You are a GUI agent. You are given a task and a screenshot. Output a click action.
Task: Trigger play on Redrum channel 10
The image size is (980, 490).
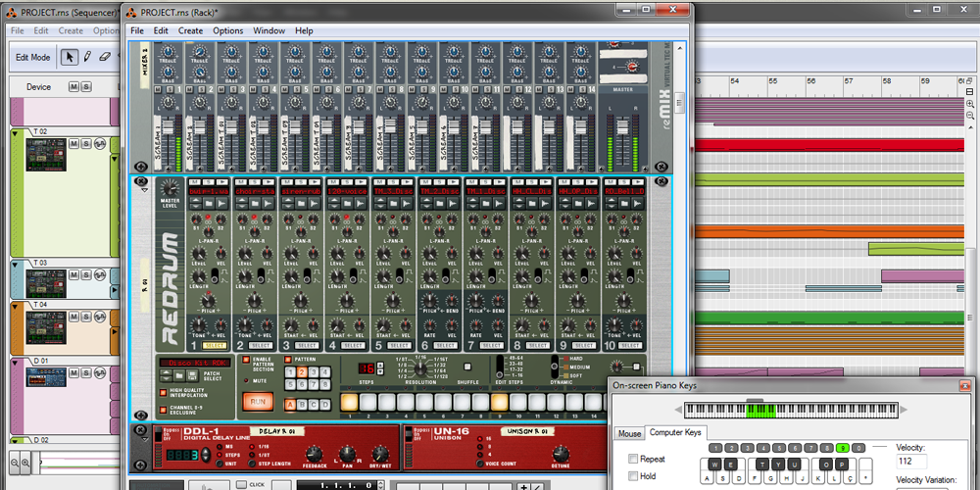pos(636,180)
